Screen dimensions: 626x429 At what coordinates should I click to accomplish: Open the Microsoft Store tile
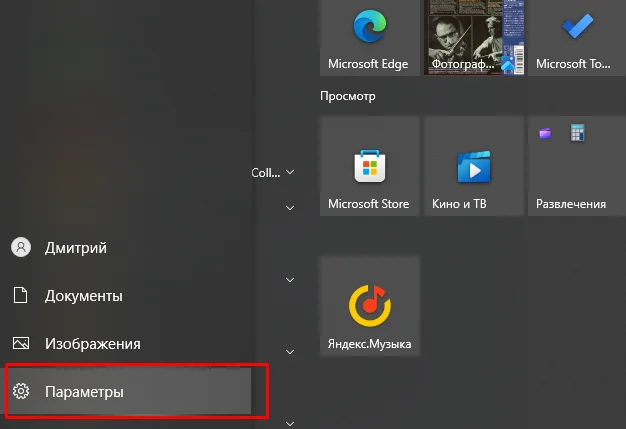(x=370, y=166)
